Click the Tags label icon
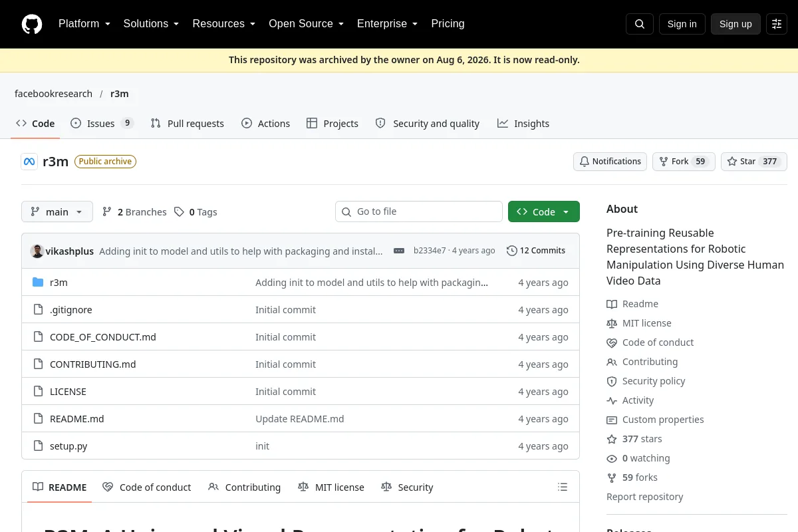The height and width of the screenshot is (532, 798). (x=179, y=212)
